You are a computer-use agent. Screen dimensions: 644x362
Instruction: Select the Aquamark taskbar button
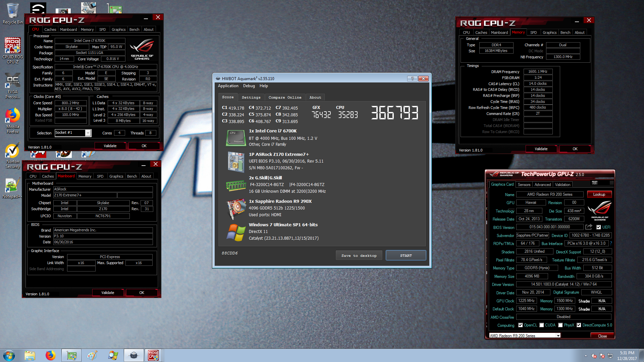pyautogui.click(x=133, y=355)
